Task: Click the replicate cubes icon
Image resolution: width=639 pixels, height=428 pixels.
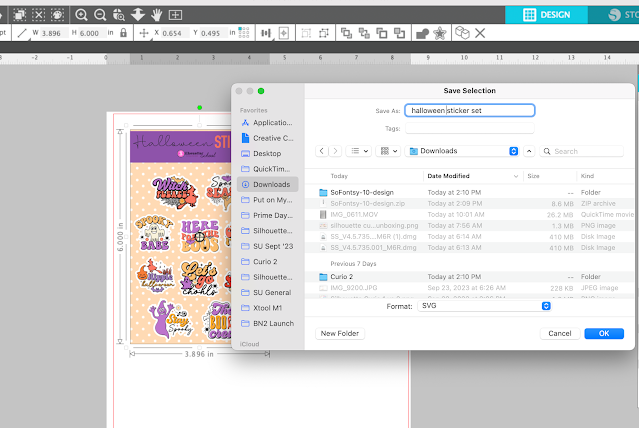Action: [462, 33]
